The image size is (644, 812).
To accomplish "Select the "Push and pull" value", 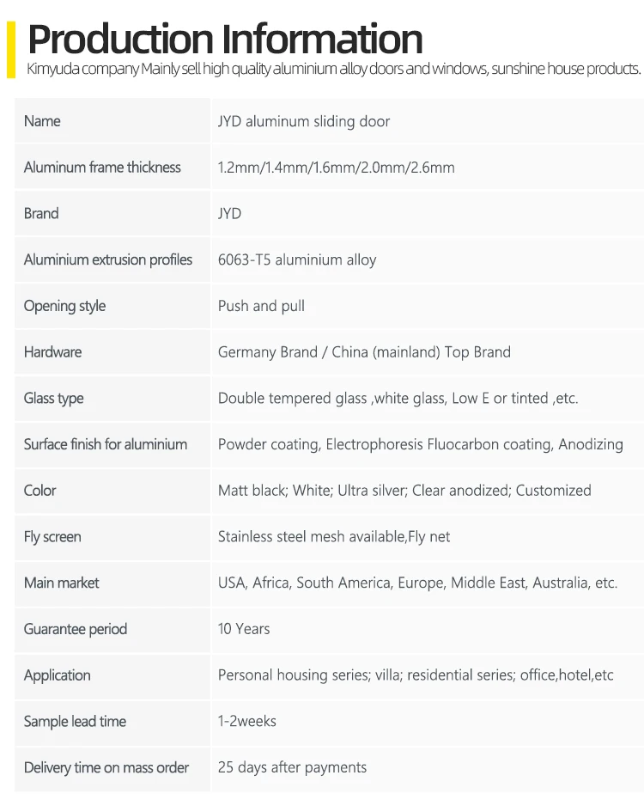I will click(261, 306).
